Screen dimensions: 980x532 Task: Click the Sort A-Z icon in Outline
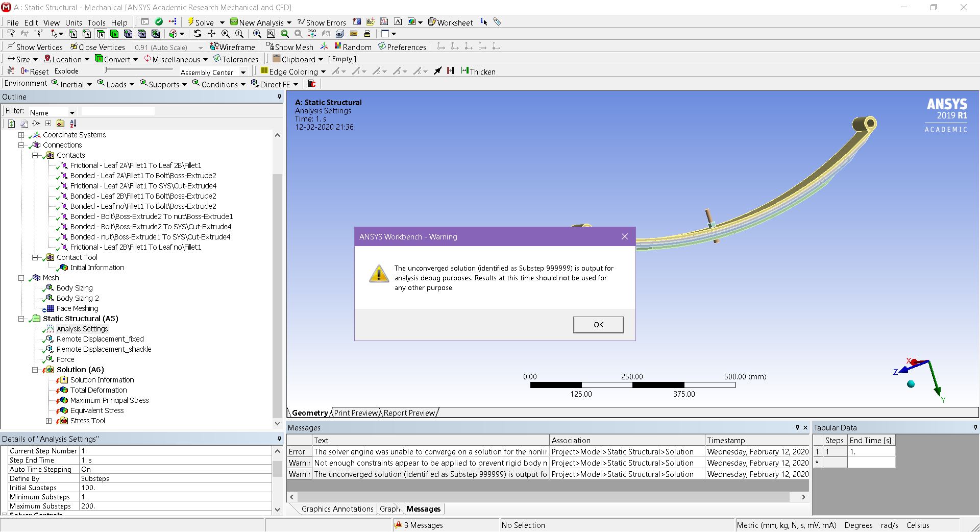click(73, 124)
